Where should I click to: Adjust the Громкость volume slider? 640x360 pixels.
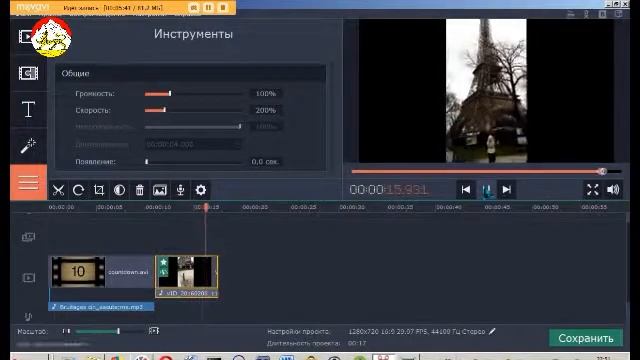pos(193,94)
